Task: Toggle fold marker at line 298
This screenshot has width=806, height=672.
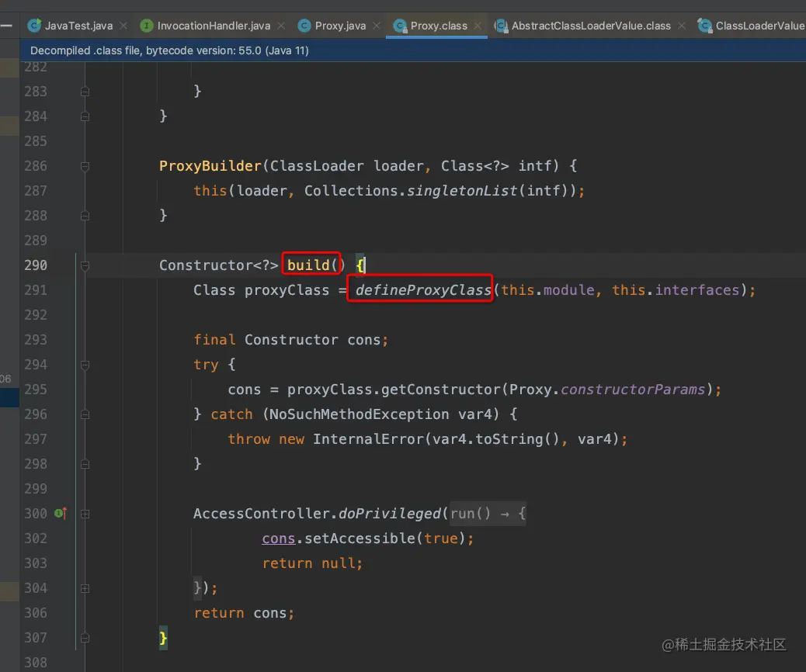Action: tap(85, 464)
